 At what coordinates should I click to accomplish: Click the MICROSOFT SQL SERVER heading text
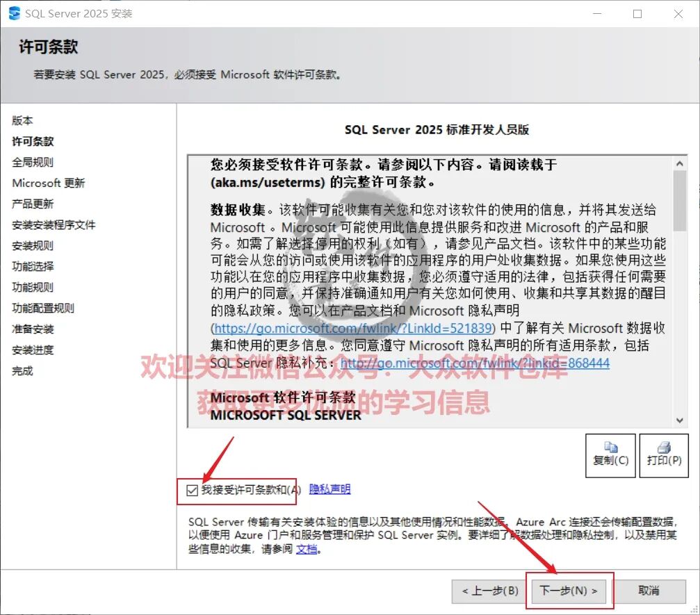tap(286, 416)
